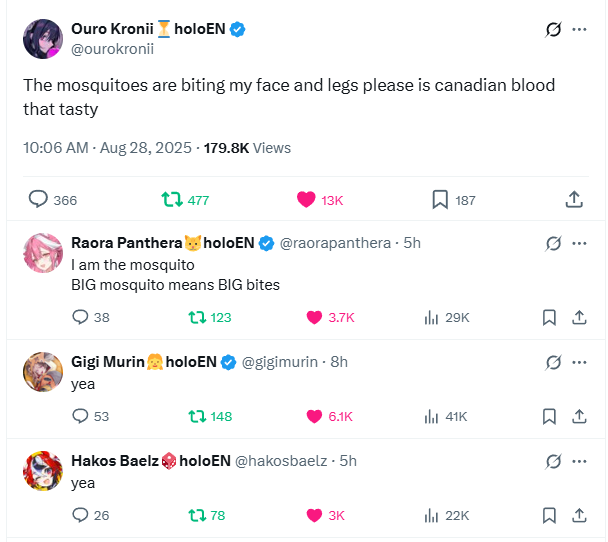View analytics for Gigi Murin's reply
This screenshot has height=542, width=608.
[432, 416]
